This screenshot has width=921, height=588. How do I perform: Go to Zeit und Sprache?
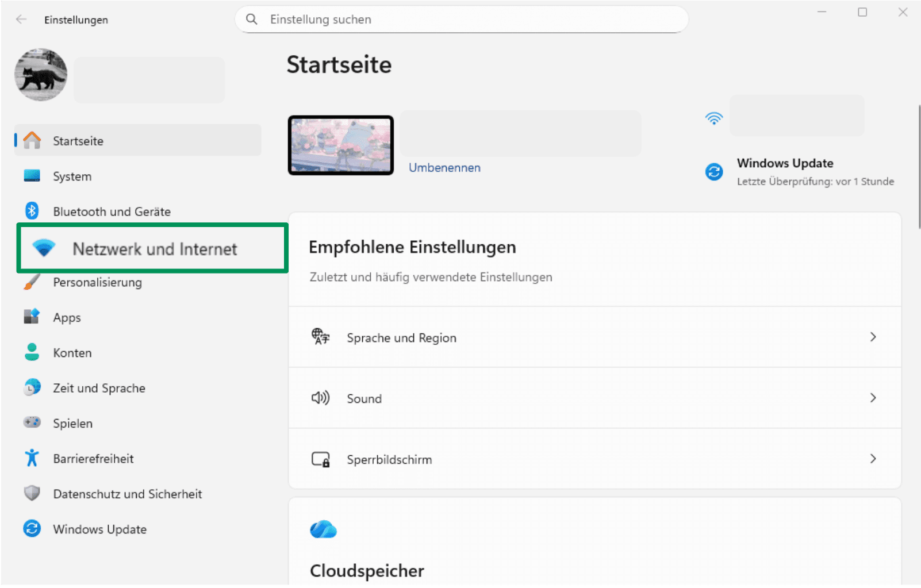pos(99,388)
